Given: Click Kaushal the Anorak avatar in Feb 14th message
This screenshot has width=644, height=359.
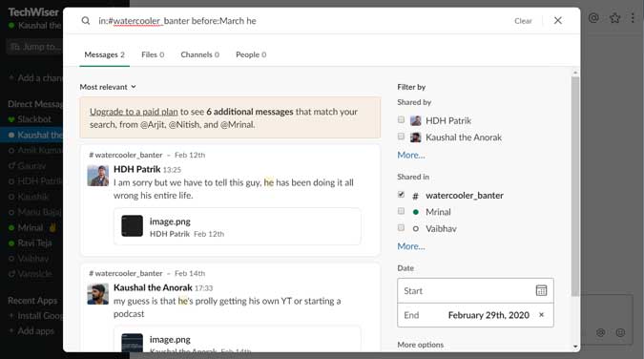Looking at the screenshot, I should (97, 294).
